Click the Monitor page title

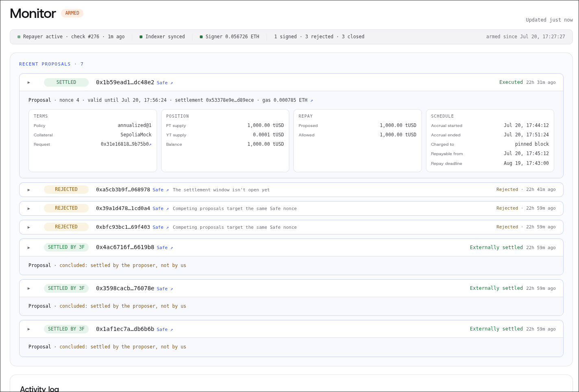pyautogui.click(x=33, y=13)
